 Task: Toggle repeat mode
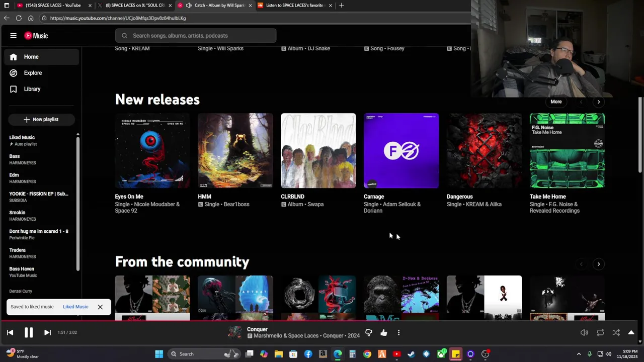pyautogui.click(x=600, y=332)
